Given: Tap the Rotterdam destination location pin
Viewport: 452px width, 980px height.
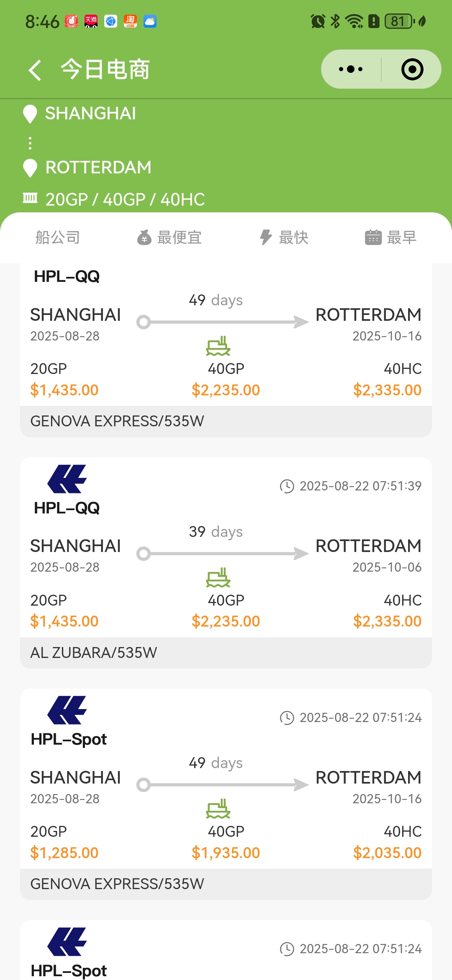Looking at the screenshot, I should pos(30,168).
